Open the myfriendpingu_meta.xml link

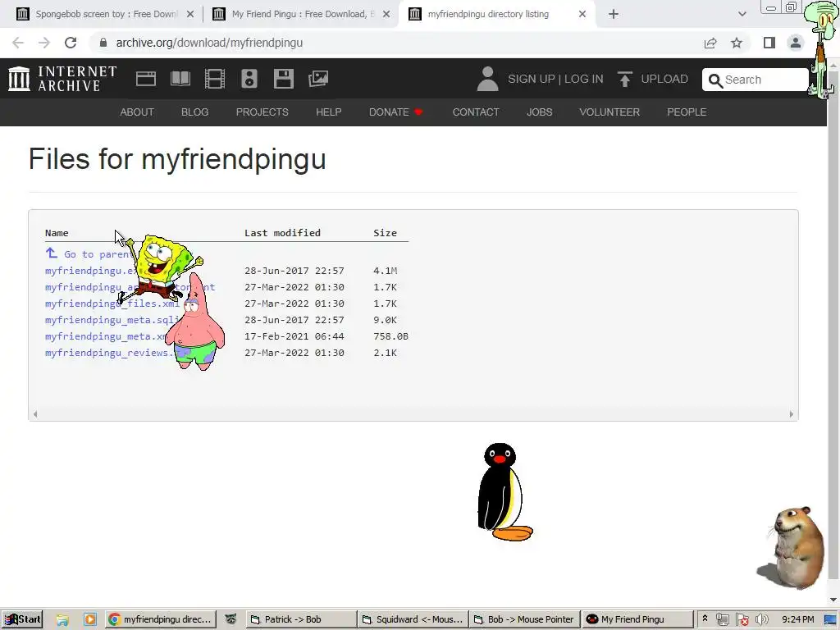(x=106, y=336)
